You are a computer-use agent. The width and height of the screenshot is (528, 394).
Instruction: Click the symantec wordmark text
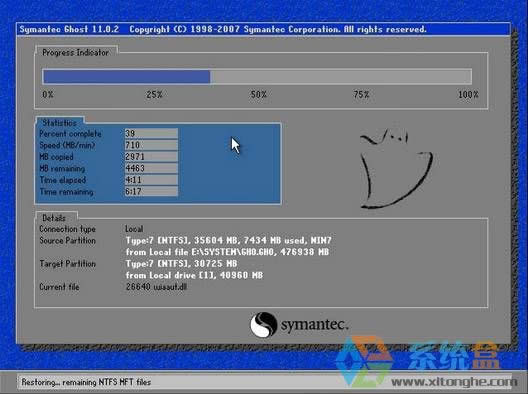[315, 325]
